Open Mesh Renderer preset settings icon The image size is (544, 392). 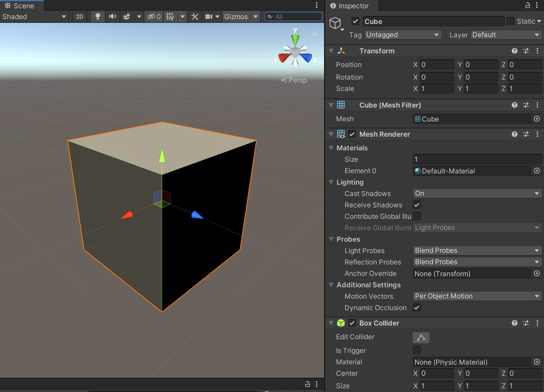click(x=526, y=134)
